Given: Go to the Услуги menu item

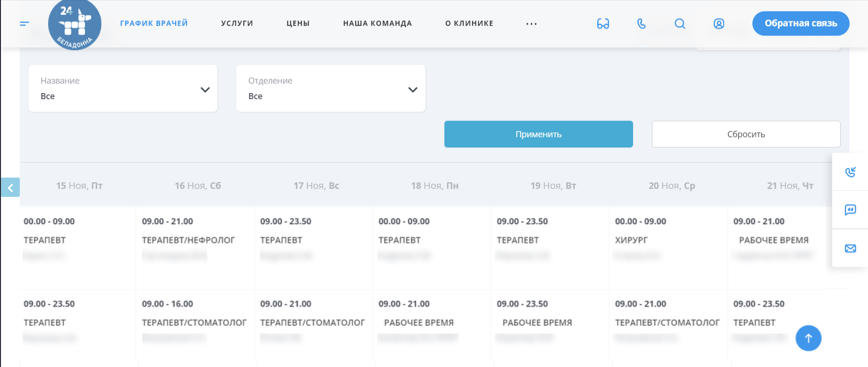Looking at the screenshot, I should pos(237,24).
